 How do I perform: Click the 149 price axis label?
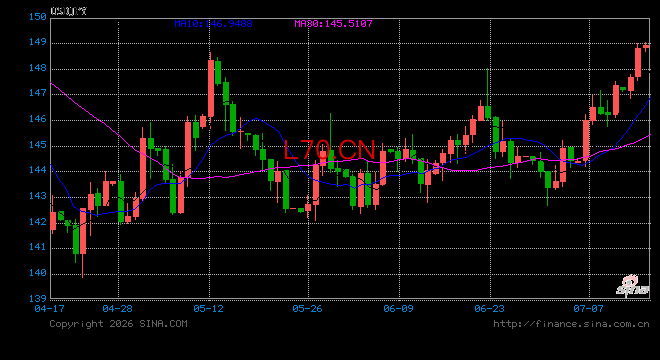[37, 42]
